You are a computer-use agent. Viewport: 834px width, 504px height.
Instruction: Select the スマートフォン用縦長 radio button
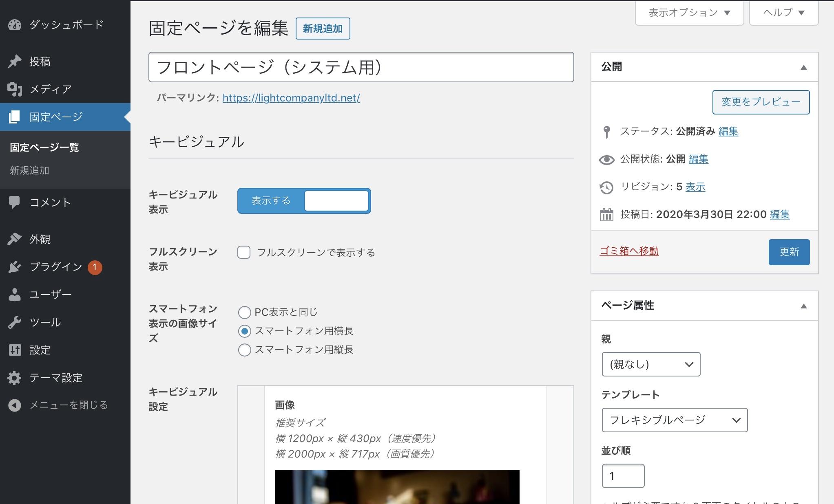244,350
